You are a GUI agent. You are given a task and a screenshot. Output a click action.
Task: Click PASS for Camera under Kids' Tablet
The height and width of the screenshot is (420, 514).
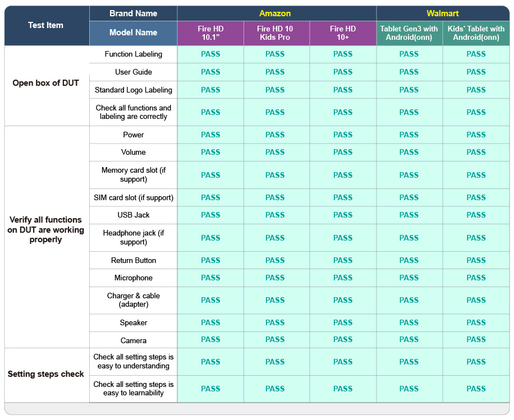pyautogui.click(x=476, y=340)
